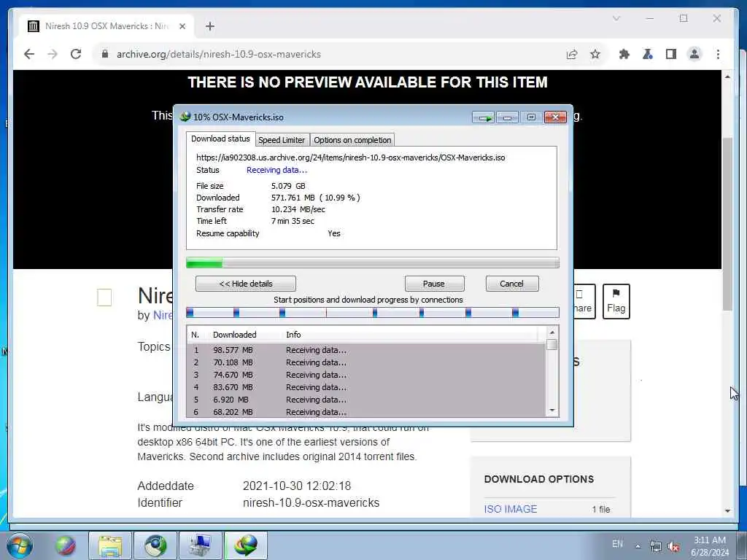Click the network tray icon
This screenshot has height=560, width=747.
click(656, 546)
